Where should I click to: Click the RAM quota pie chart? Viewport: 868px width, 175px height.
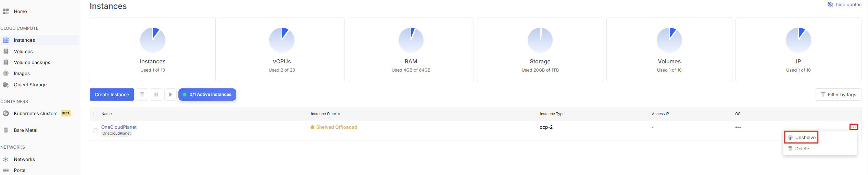(x=411, y=40)
